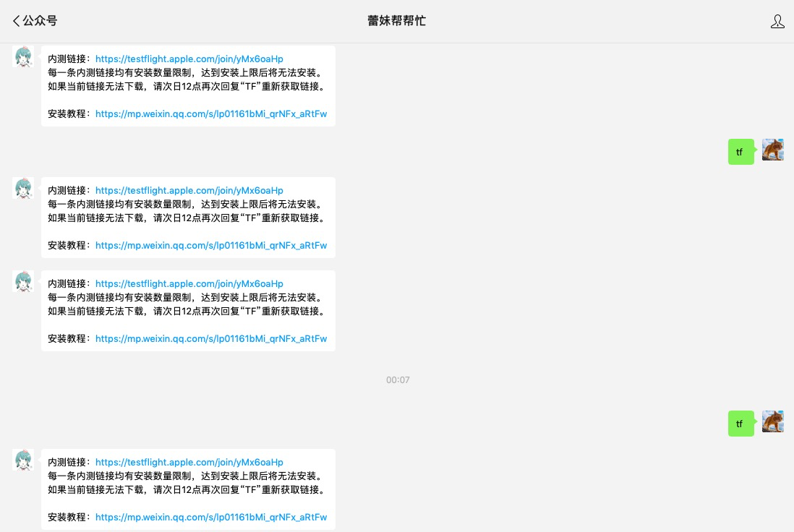
Task: Open the TestFlight link in the bottom message
Action: click(189, 463)
